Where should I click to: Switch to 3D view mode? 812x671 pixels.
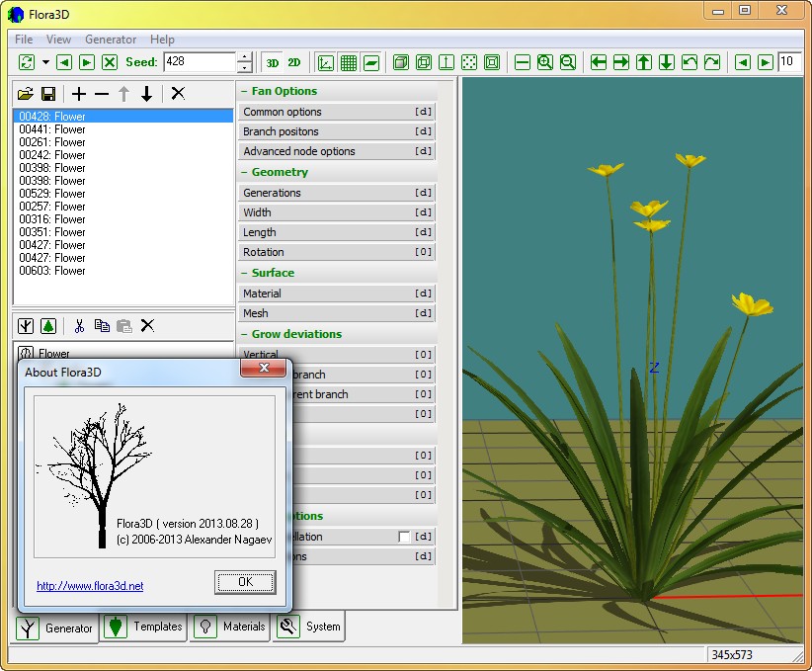[273, 63]
